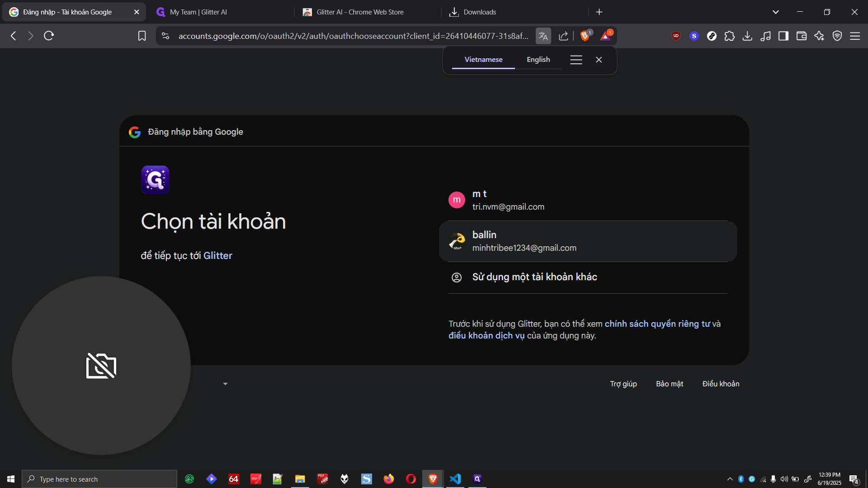Image resolution: width=868 pixels, height=488 pixels.
Task: Close the Đăng nhập Google account tab
Action: (x=137, y=12)
